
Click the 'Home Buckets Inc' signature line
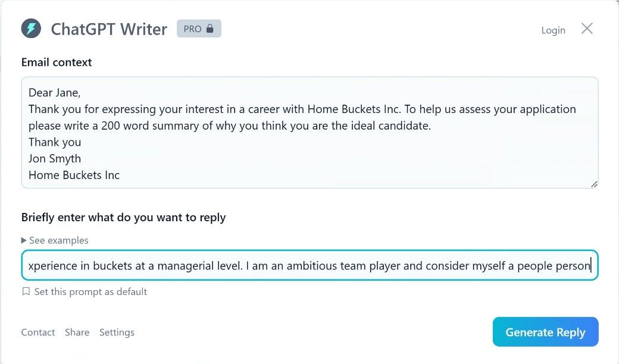pos(74,175)
